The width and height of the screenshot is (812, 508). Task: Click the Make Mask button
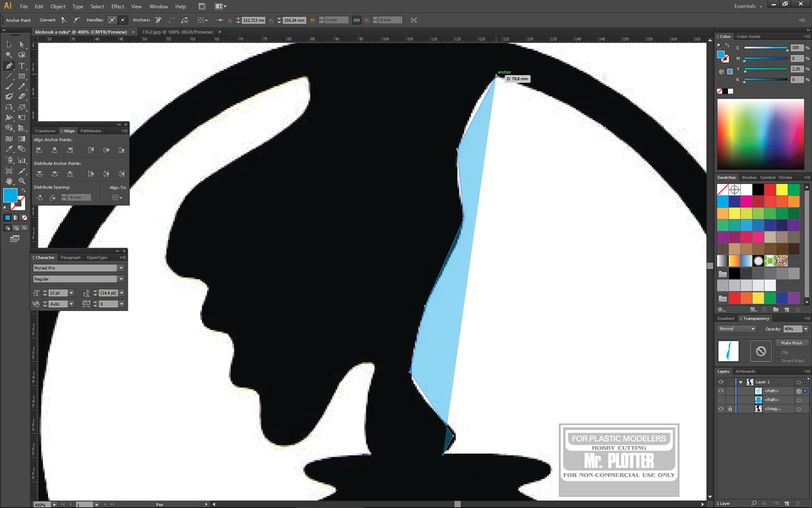pyautogui.click(x=791, y=343)
